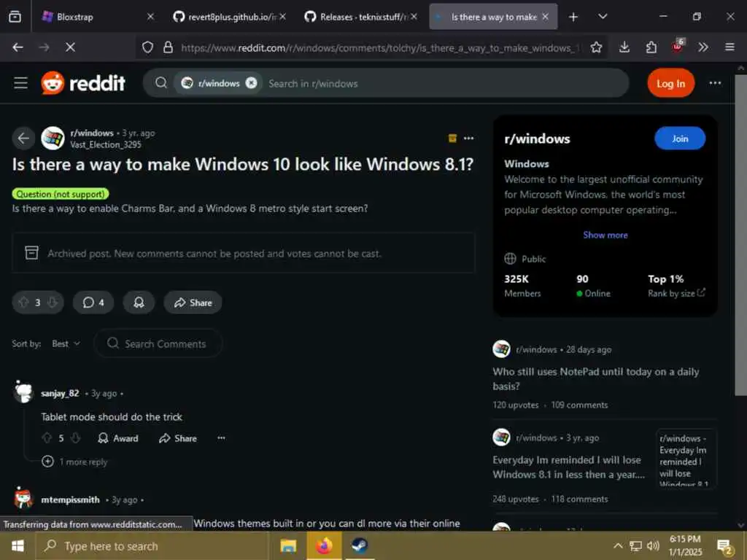Open the Firefox application menu

coord(729,47)
